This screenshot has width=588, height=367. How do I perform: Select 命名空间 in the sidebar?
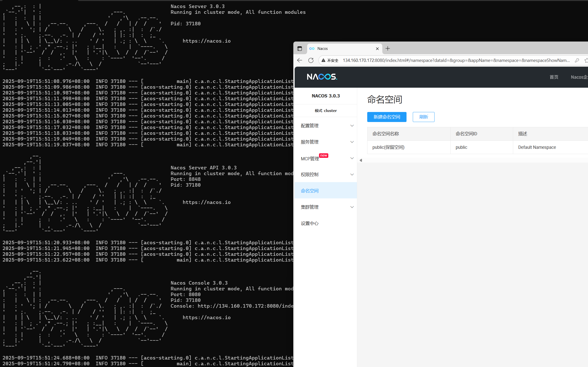pos(326,191)
